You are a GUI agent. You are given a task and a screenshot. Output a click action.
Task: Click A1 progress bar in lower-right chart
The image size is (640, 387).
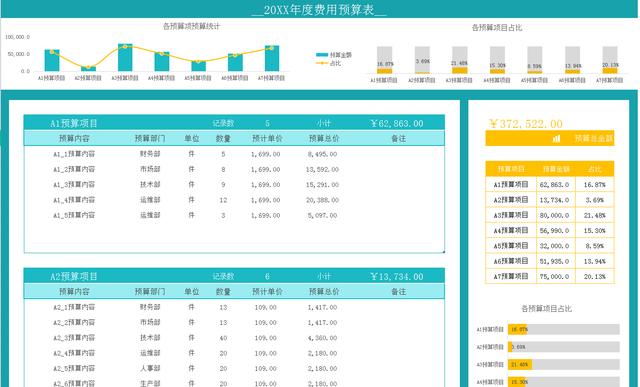pos(564,329)
